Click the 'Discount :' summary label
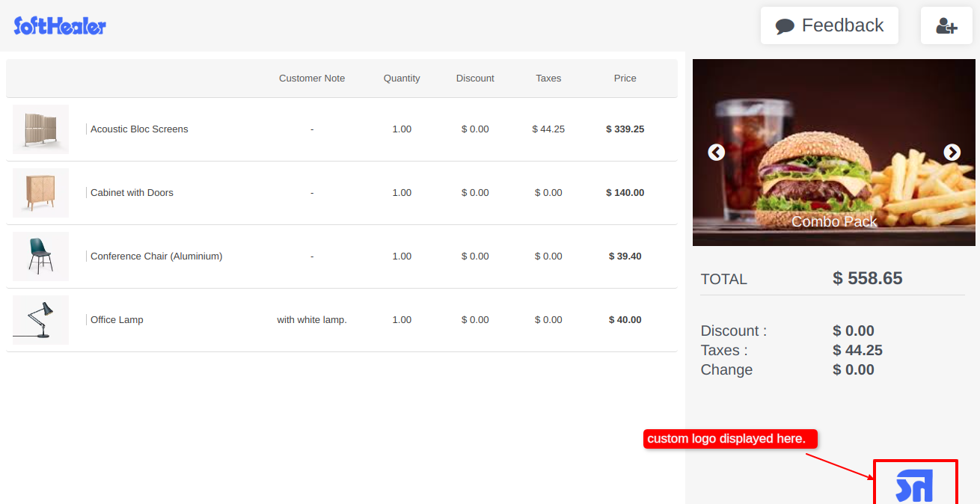Screen dimensions: 980x504 (734, 331)
